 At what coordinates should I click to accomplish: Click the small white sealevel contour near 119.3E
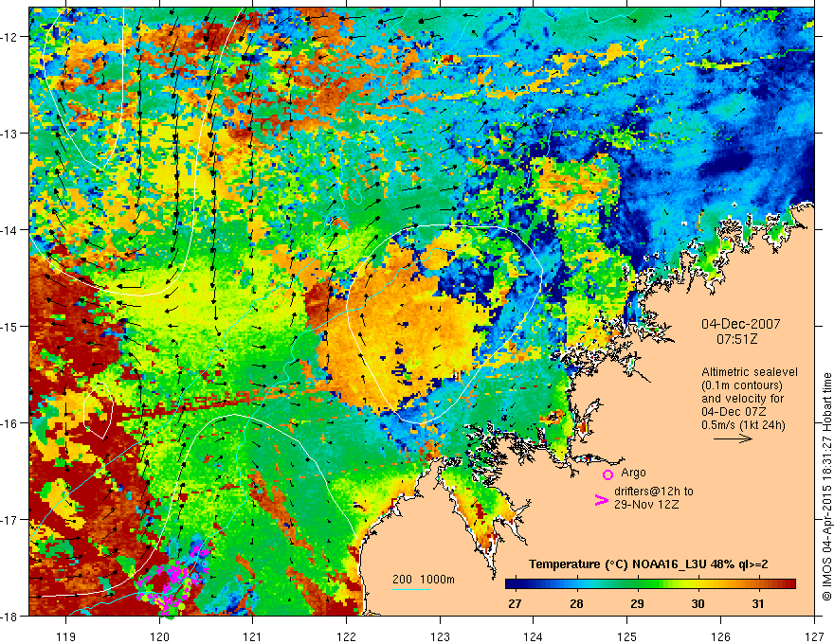pyautogui.click(x=99, y=410)
